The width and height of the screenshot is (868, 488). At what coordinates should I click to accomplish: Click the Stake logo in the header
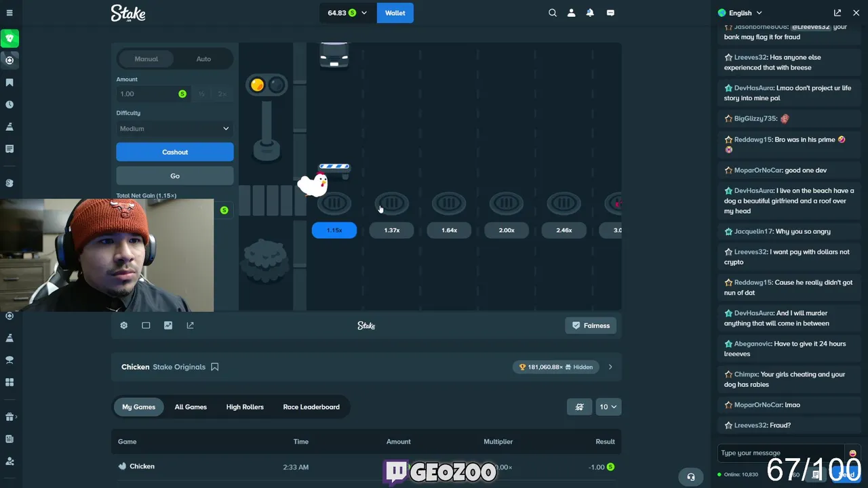coord(128,13)
